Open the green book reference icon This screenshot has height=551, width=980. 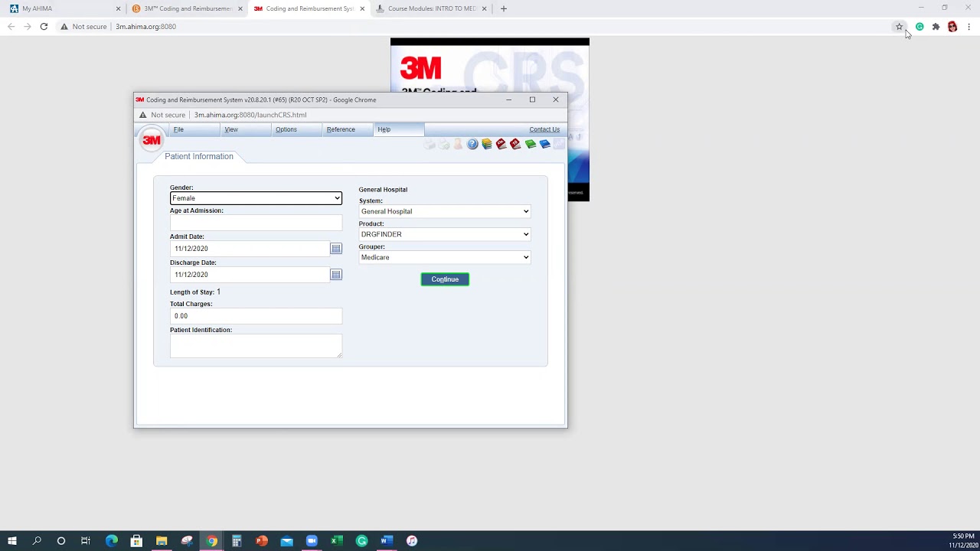point(530,144)
